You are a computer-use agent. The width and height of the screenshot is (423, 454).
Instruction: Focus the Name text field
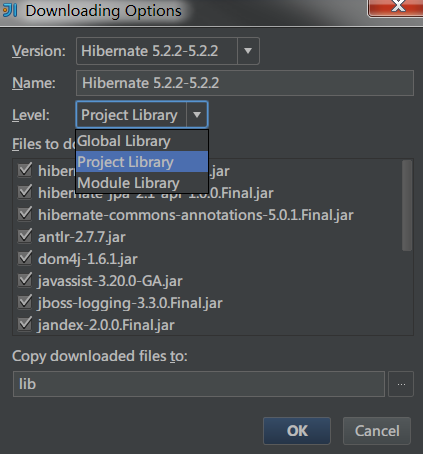(x=245, y=83)
